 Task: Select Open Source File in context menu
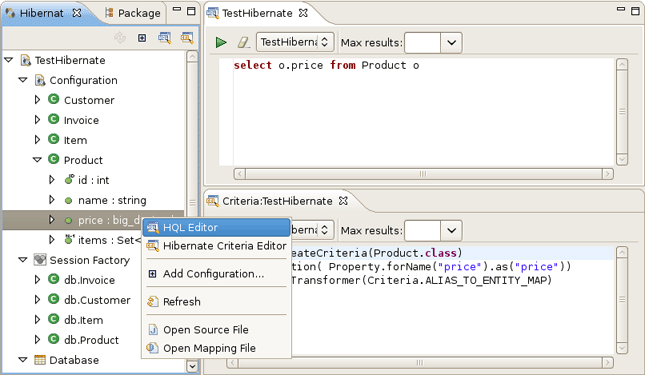(x=216, y=330)
